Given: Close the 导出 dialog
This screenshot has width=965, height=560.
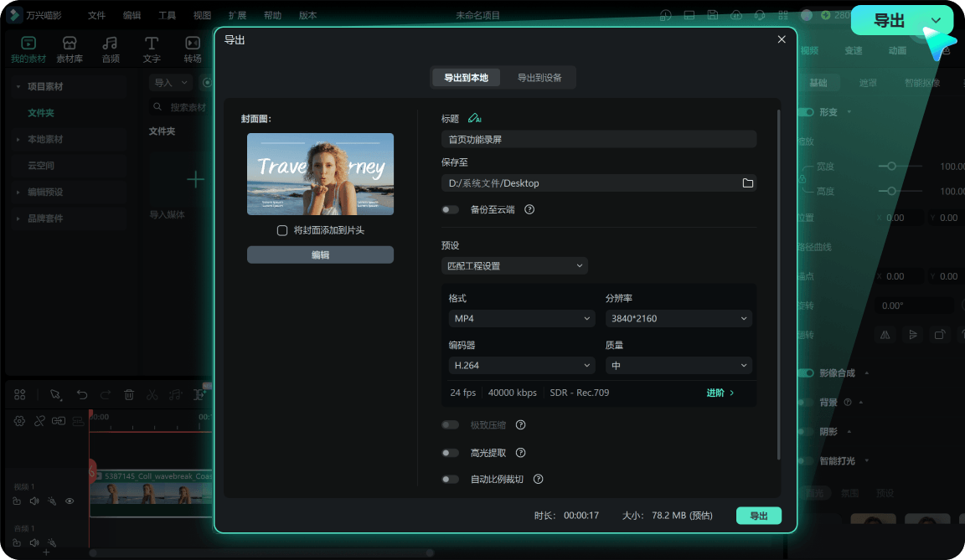Looking at the screenshot, I should point(782,39).
